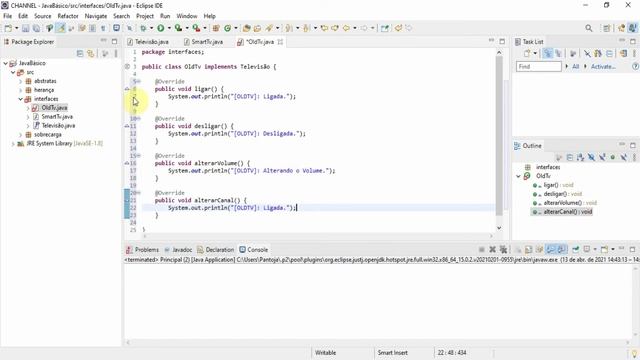
Task: Expand the abstratas package
Action: [x=20, y=81]
